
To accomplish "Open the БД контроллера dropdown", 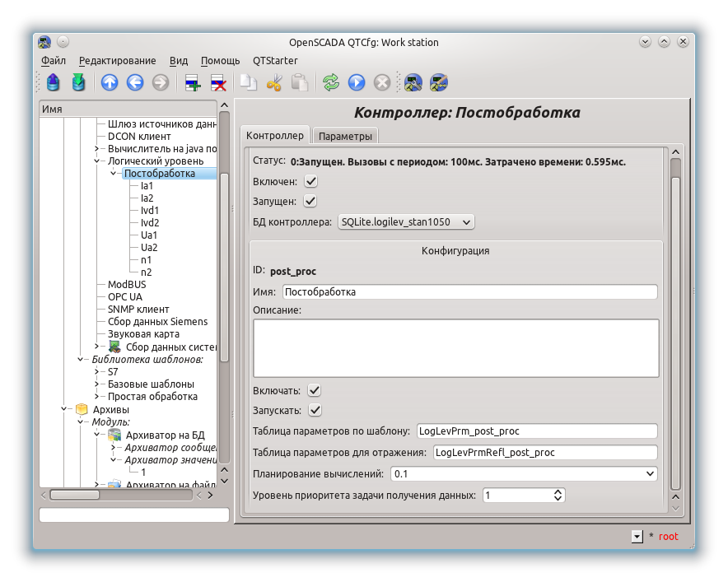I will [x=406, y=221].
